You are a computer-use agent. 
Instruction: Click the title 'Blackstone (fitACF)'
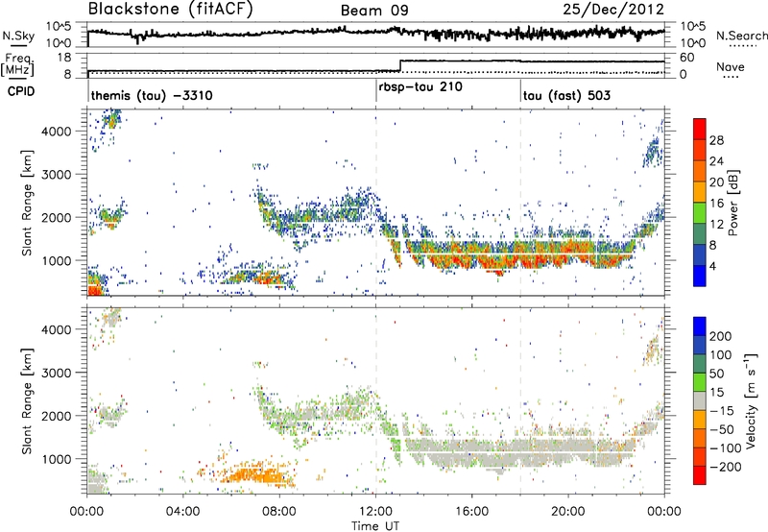click(x=171, y=9)
